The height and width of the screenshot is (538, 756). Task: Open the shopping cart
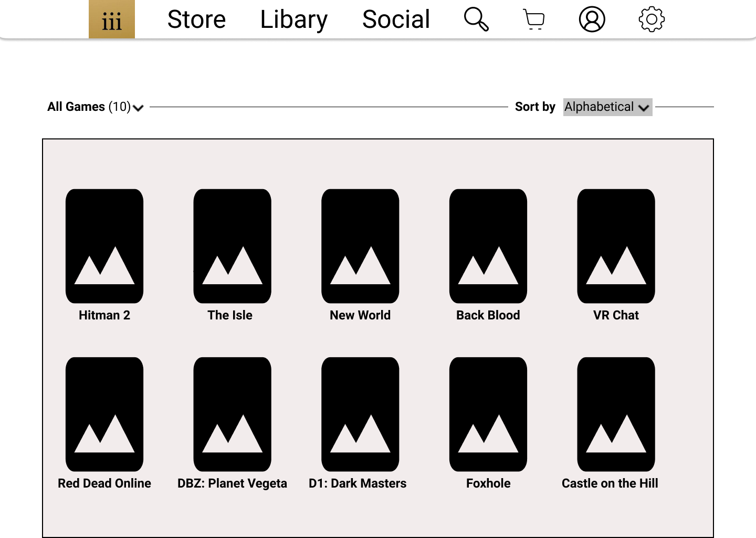[534, 20]
